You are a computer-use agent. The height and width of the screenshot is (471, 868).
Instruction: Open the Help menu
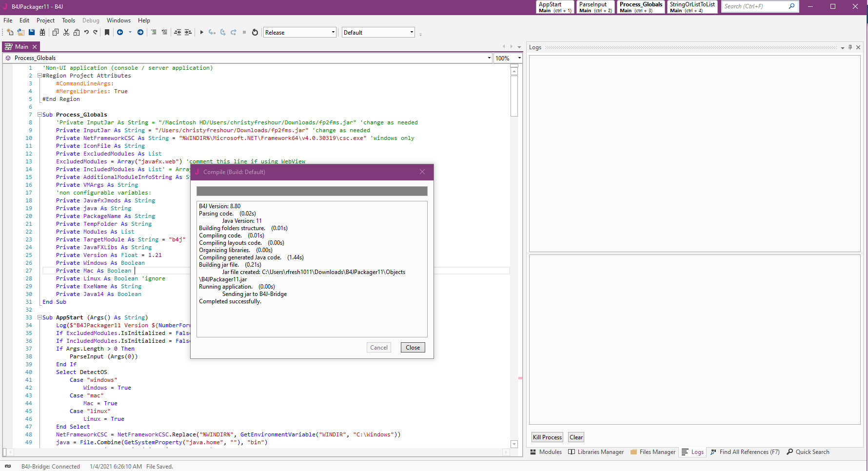pos(144,20)
